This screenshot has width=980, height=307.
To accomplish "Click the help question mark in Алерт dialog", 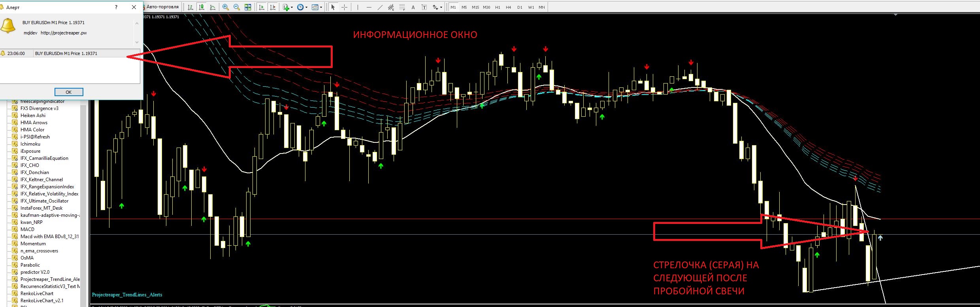I will 116,7.
